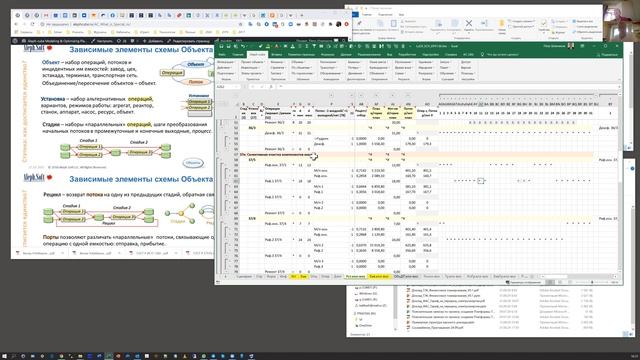Open Действия dropdown in Aleph-cube ribbon

click(x=224, y=68)
